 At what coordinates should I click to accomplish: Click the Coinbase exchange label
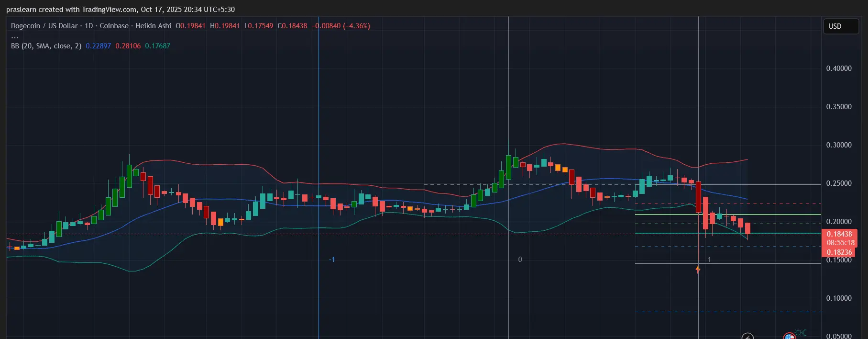click(x=114, y=26)
